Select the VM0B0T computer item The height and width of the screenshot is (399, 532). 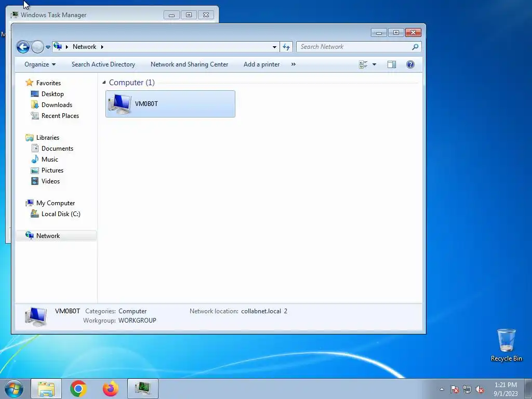(170, 104)
